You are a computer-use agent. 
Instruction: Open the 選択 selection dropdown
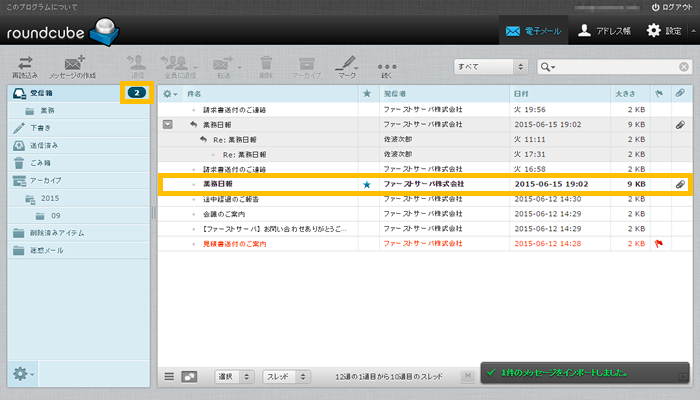pos(233,377)
